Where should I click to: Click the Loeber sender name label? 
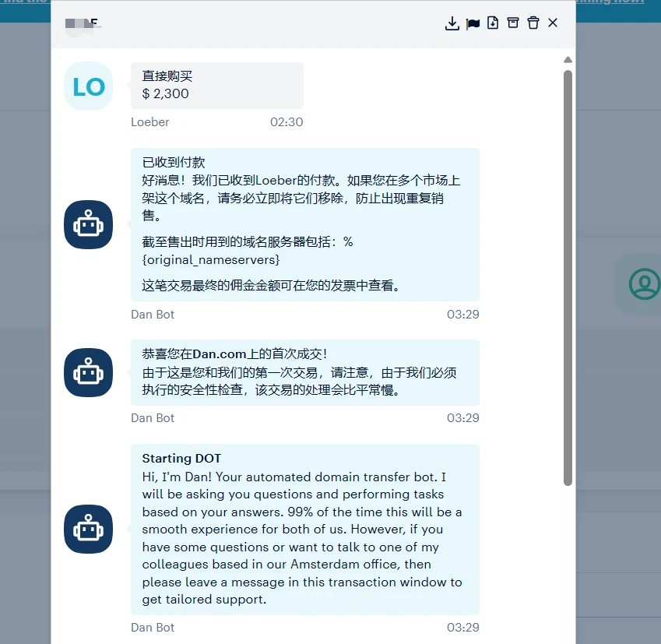(150, 122)
